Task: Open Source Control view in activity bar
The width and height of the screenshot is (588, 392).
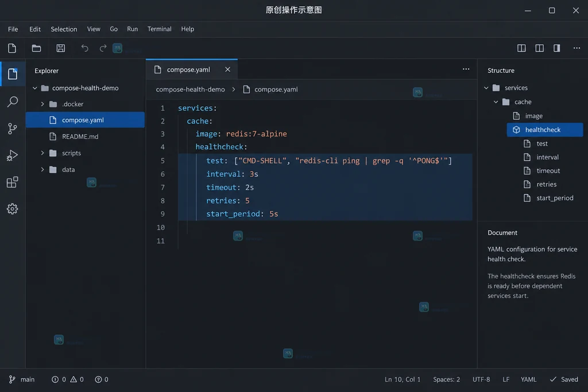Action: tap(13, 129)
